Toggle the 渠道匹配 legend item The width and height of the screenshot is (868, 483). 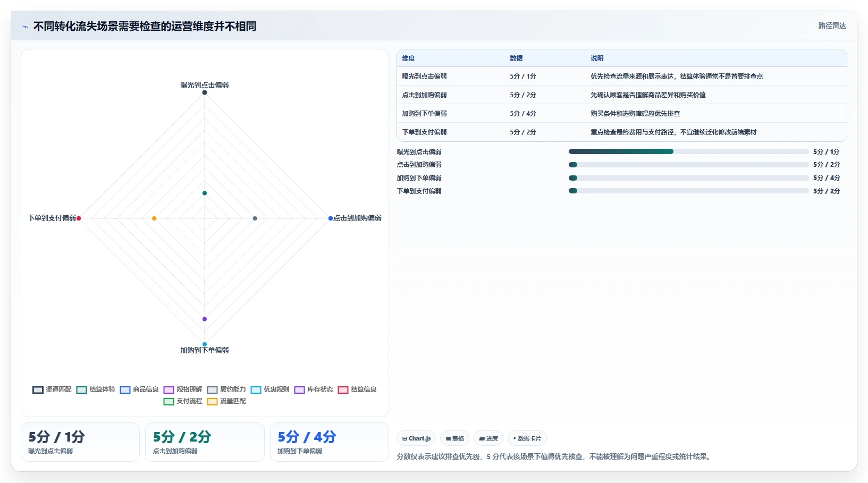(x=52, y=389)
